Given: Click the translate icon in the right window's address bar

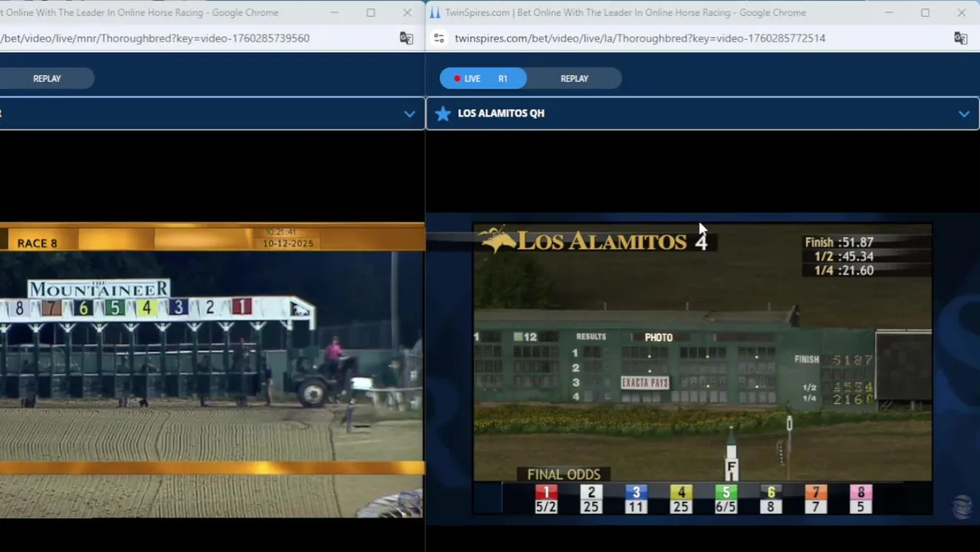Looking at the screenshot, I should coord(960,38).
